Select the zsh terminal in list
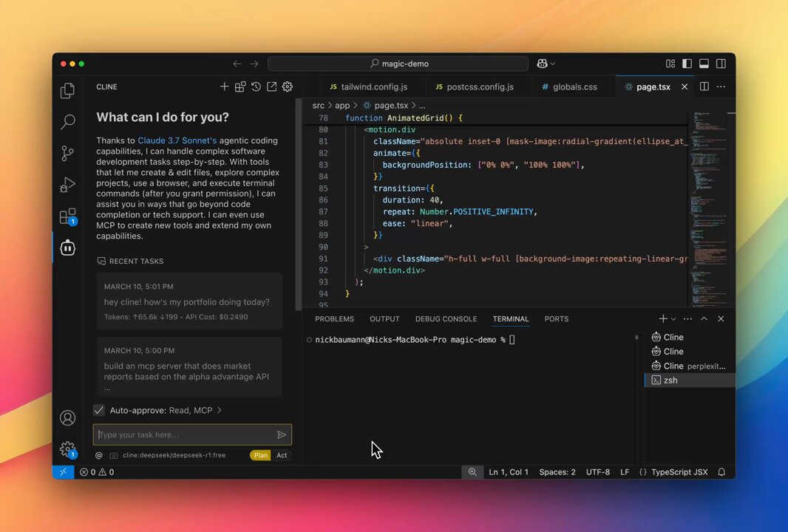Image resolution: width=788 pixels, height=532 pixels. 690,381
